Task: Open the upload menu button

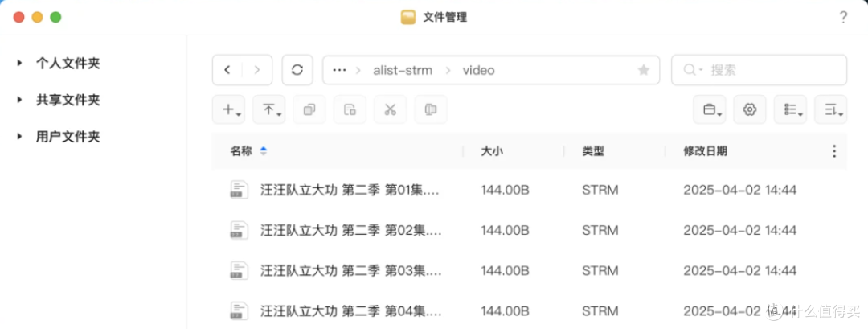Action: (269, 109)
